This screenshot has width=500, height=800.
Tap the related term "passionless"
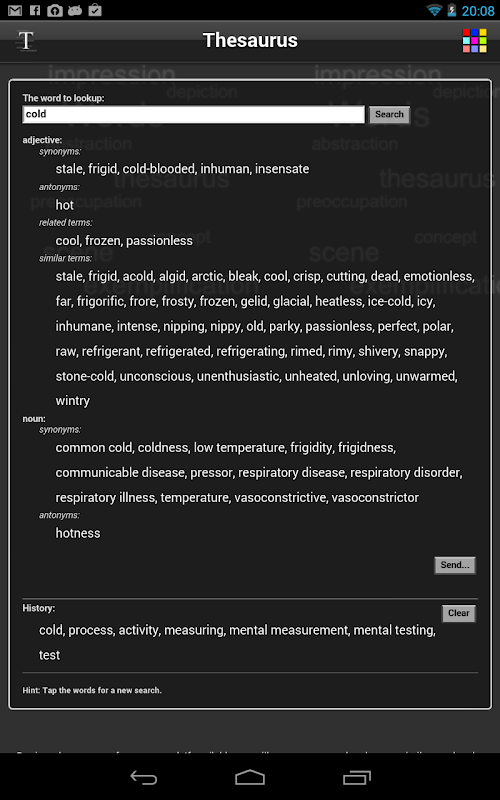click(x=160, y=241)
